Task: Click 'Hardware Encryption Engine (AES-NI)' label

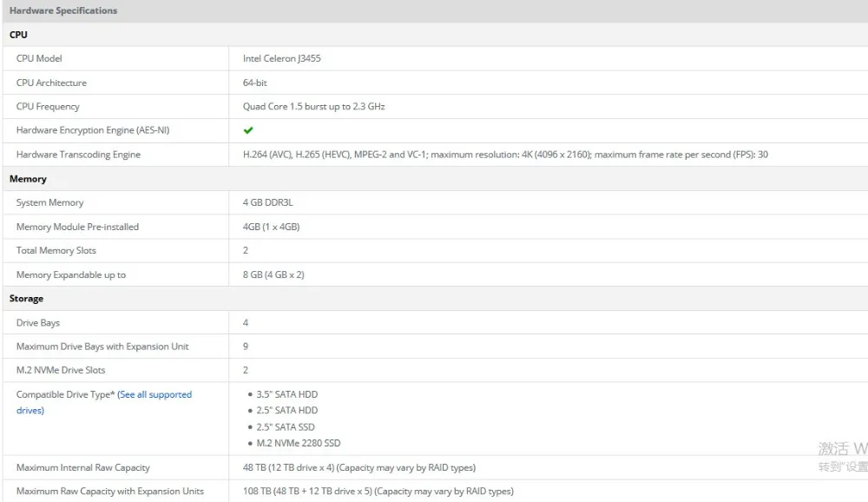Action: coord(93,130)
